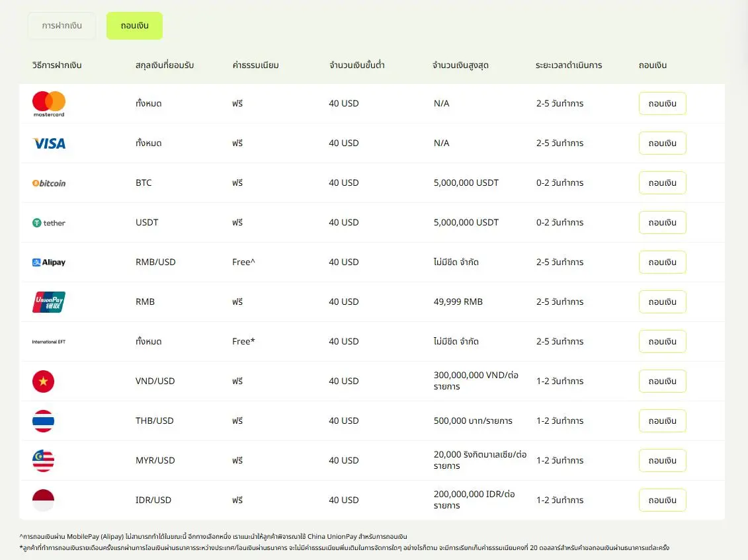This screenshot has width=748, height=560.
Task: Click the International EFT logo
Action: tap(49, 342)
